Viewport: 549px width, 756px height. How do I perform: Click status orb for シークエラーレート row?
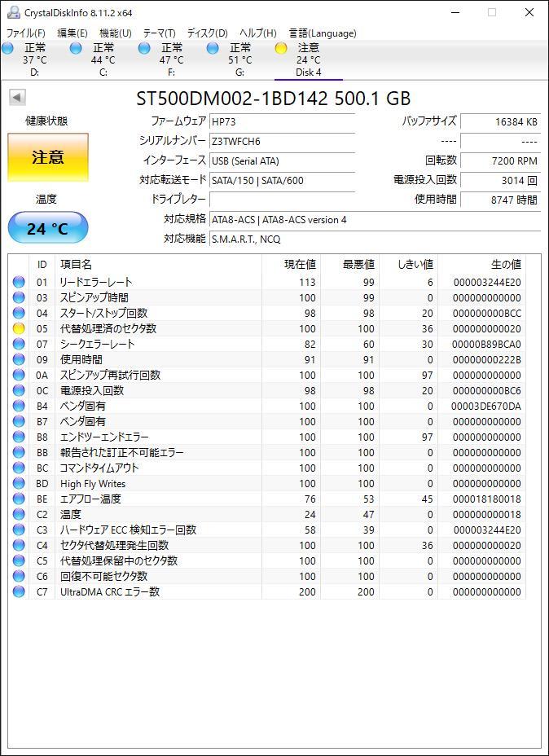click(19, 344)
